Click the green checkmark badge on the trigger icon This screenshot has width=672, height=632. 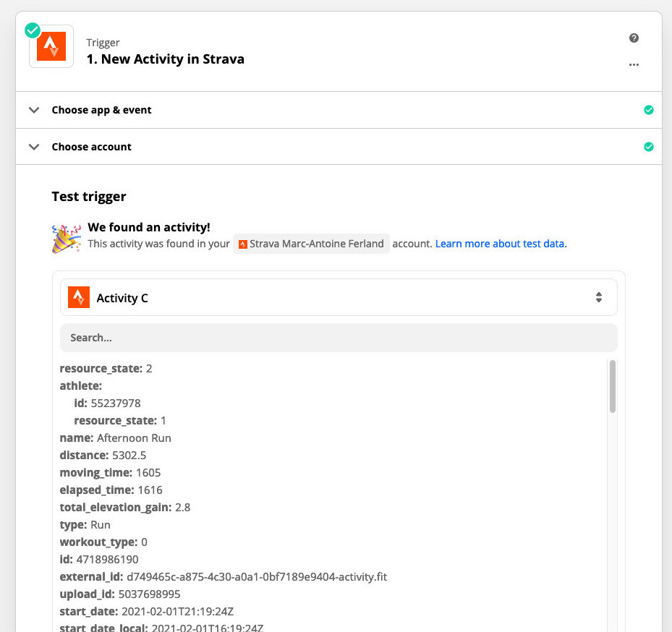(x=33, y=30)
